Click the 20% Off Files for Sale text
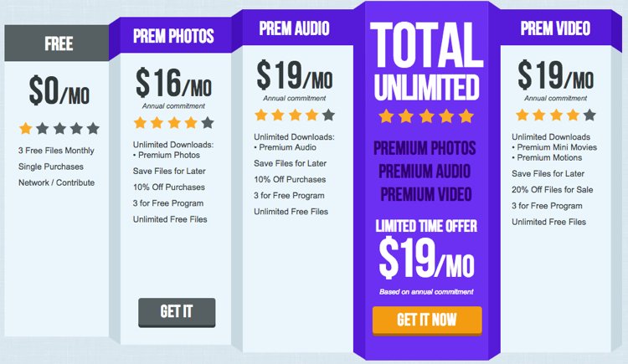This screenshot has width=628, height=364. pos(553,190)
